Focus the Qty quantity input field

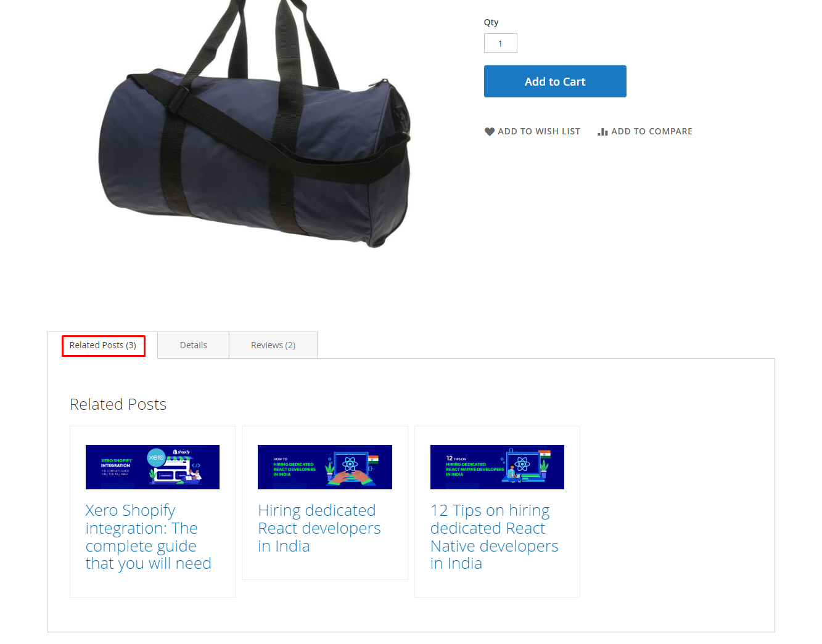(500, 43)
